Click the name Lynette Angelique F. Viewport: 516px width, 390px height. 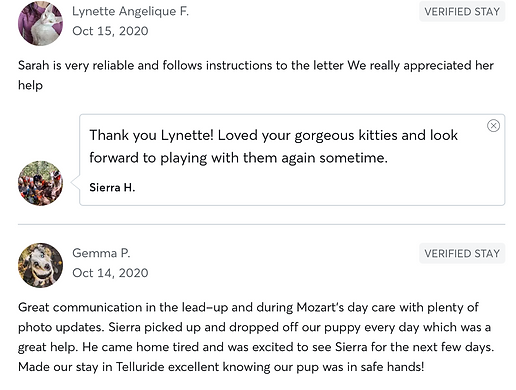coord(131,11)
